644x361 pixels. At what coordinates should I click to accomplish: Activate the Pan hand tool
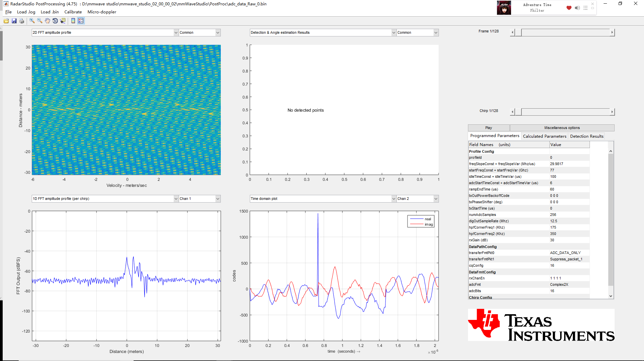tap(47, 21)
